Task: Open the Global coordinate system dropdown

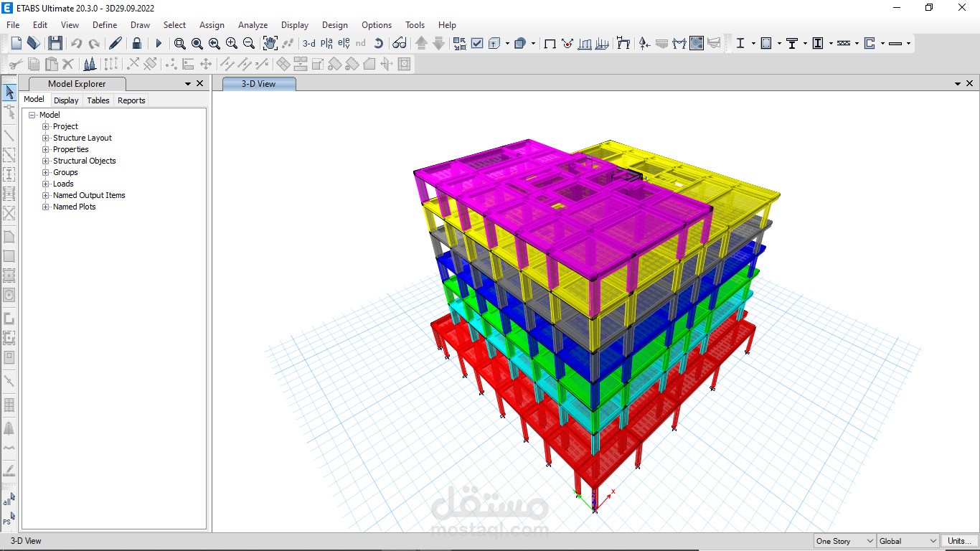Action: click(908, 541)
